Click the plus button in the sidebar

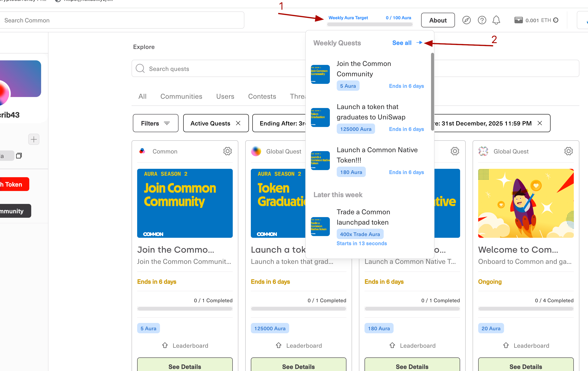[x=34, y=139]
